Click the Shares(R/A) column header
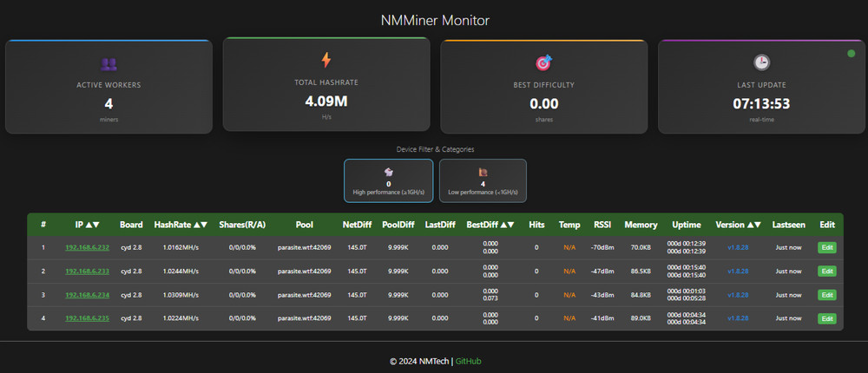The height and width of the screenshot is (373, 868). (242, 225)
